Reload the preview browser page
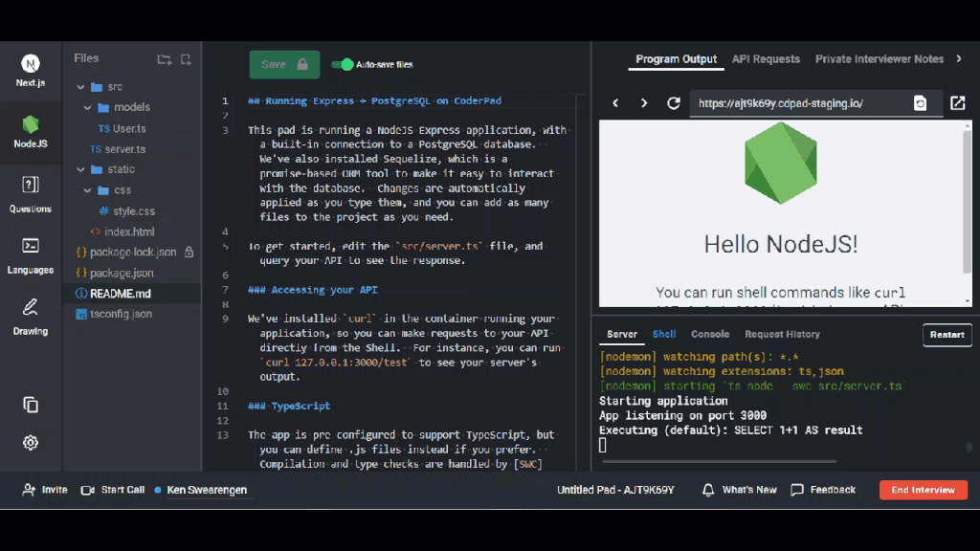Image resolution: width=980 pixels, height=551 pixels. [x=674, y=103]
